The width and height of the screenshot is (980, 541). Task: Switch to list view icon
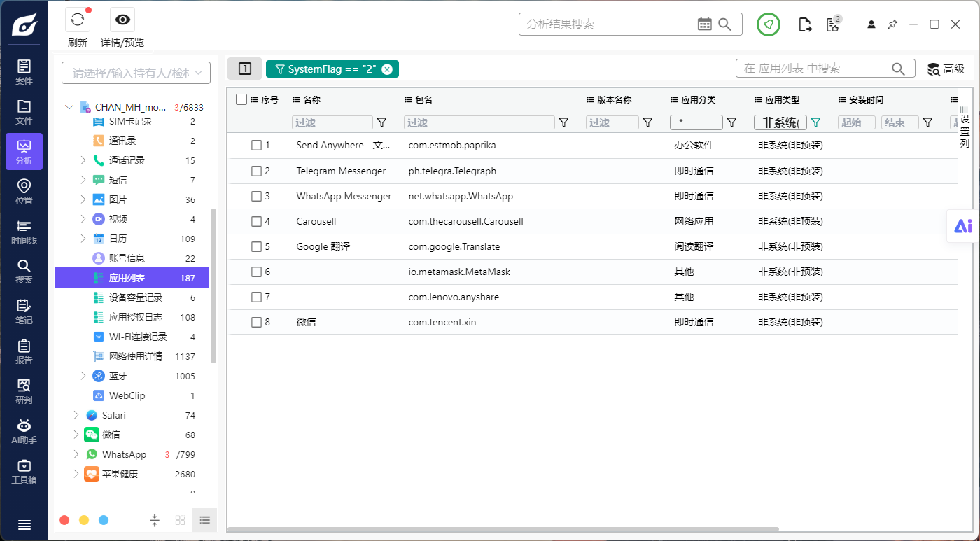tap(205, 520)
